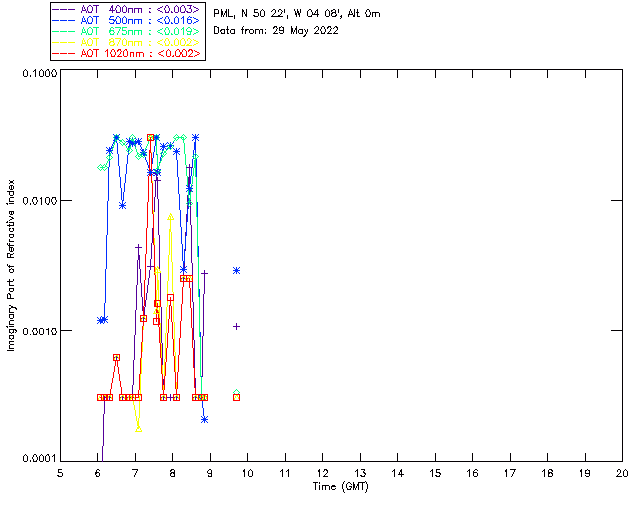Click the 'Time (GMT)' axis label
The height and width of the screenshot is (512, 640).
point(341,487)
